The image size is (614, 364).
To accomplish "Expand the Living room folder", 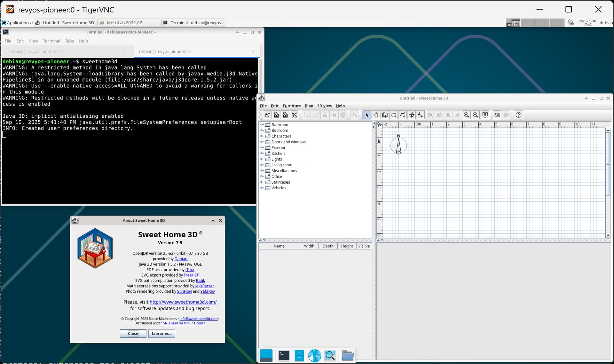I will pos(262,165).
